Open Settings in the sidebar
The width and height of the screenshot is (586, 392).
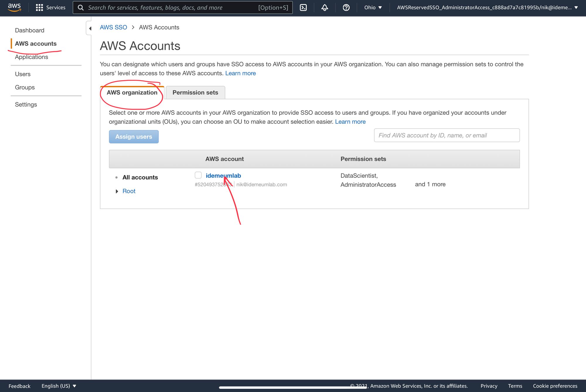26,105
